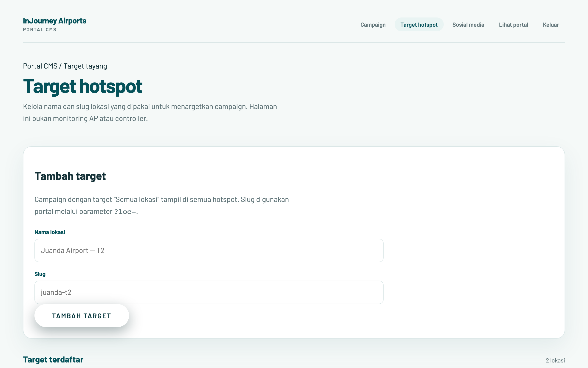This screenshot has height=368, width=588.
Task: Open the InJourney Airports logo link
Action: click(55, 21)
